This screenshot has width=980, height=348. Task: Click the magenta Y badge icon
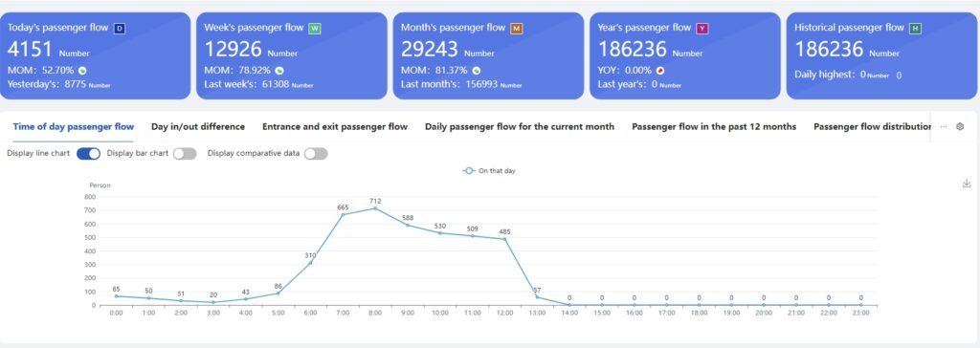click(702, 28)
